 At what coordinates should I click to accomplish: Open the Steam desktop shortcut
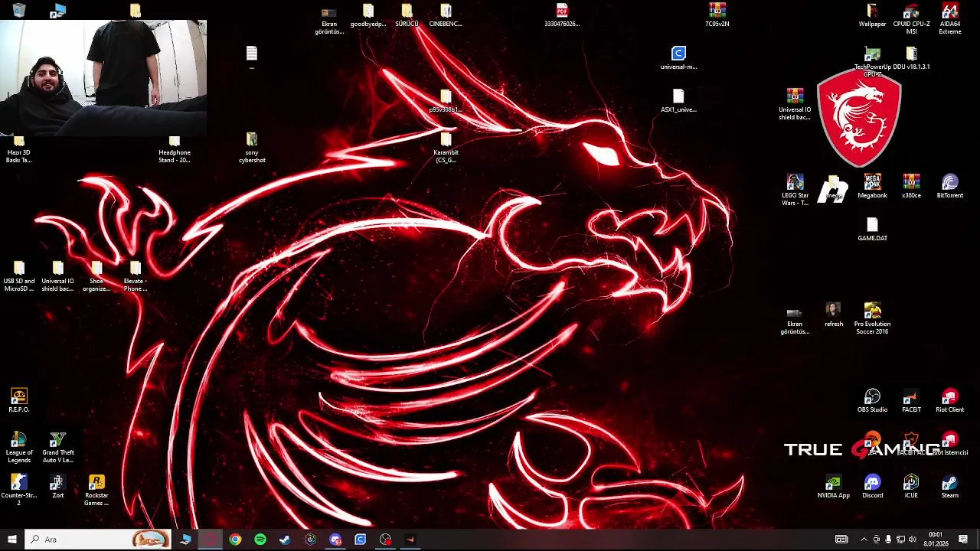click(x=949, y=487)
